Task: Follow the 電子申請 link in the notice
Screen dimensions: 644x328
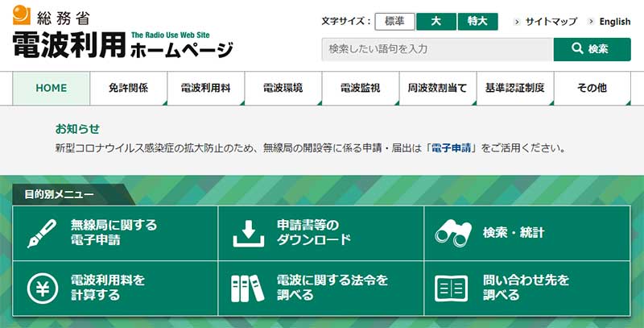Action: coord(451,148)
